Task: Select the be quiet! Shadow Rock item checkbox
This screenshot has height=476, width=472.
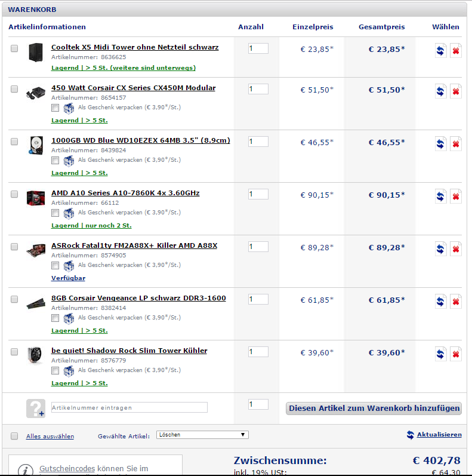Action: [14, 352]
